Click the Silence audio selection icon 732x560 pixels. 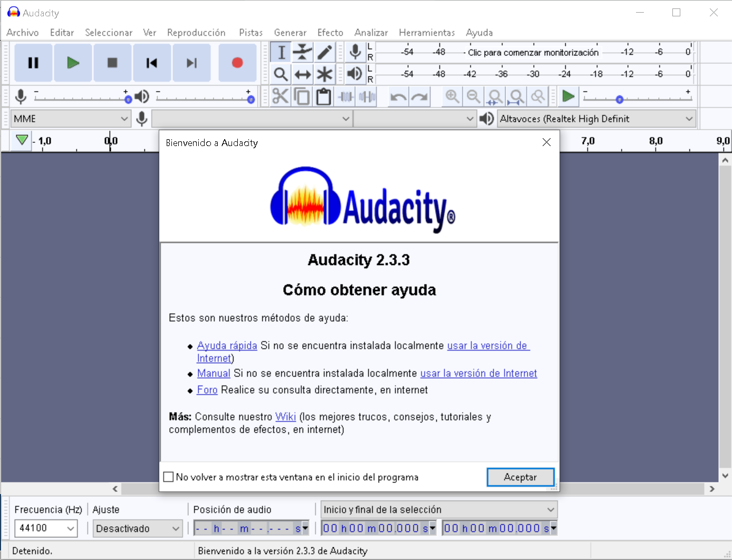click(367, 96)
